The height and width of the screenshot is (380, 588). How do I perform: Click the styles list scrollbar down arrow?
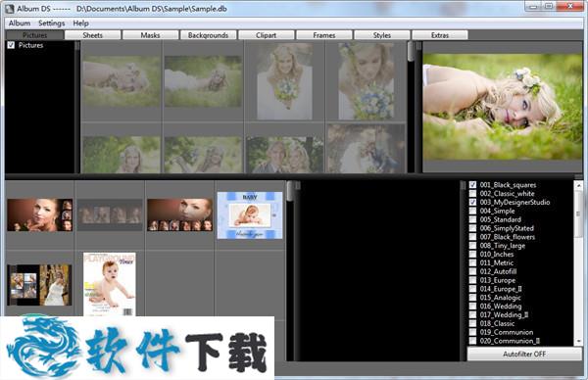tap(578, 342)
